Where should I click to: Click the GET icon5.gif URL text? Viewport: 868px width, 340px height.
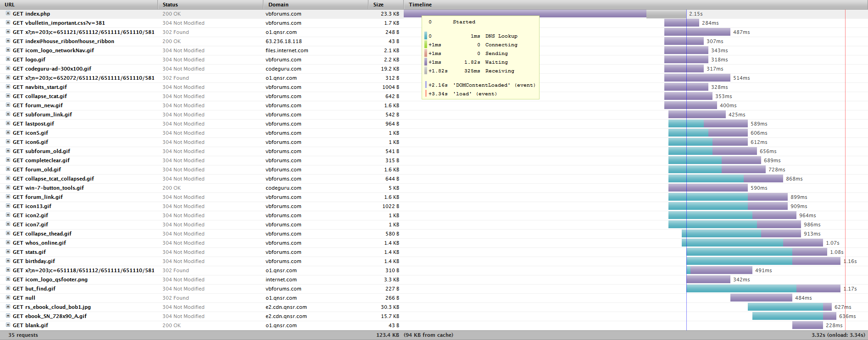pos(30,133)
